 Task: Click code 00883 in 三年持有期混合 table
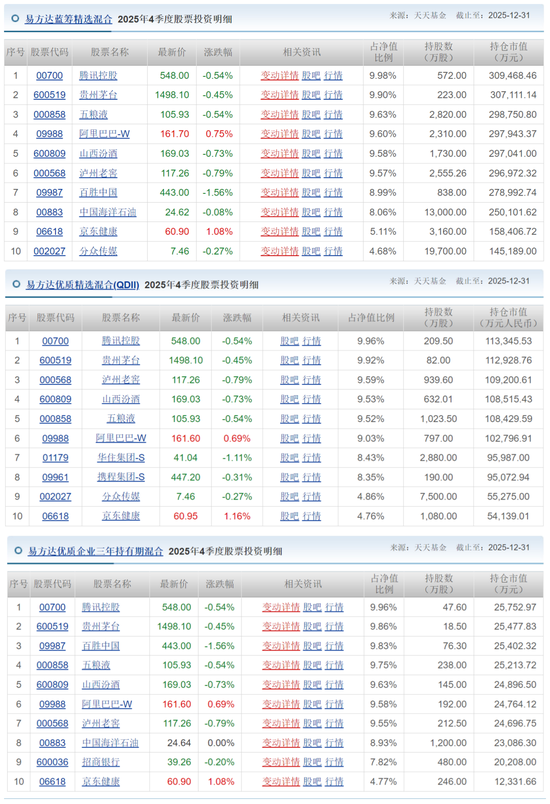52,743
